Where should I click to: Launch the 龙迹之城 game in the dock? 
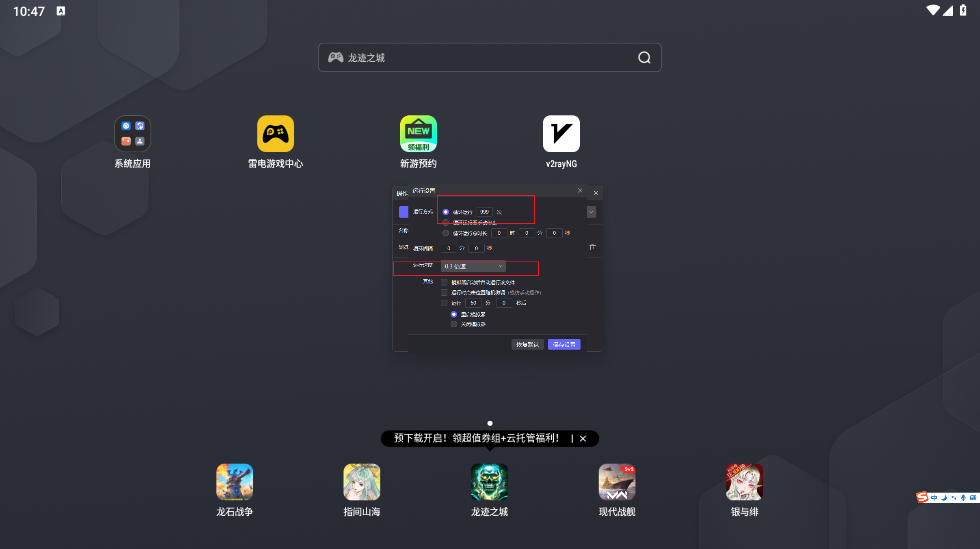(x=489, y=482)
